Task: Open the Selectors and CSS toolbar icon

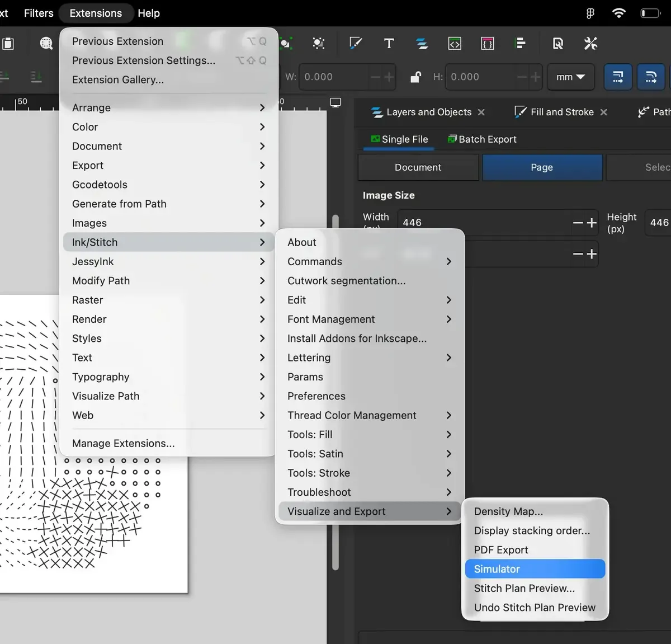Action: point(488,43)
